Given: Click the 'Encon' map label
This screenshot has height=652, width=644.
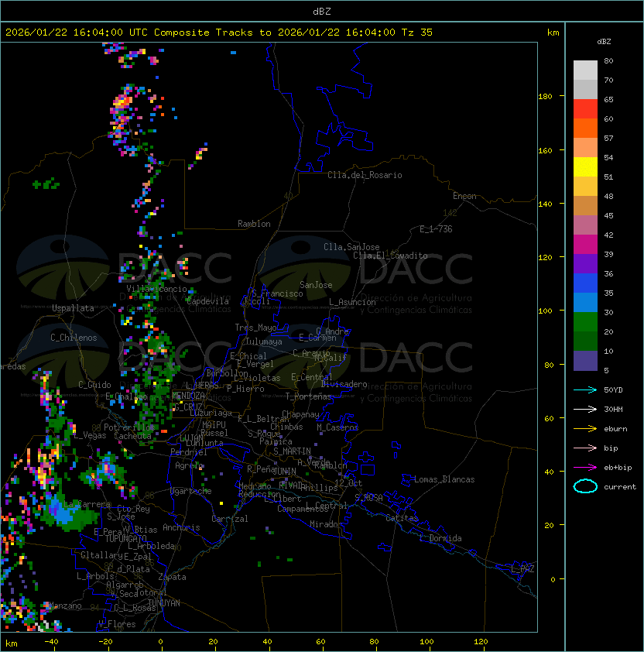Looking at the screenshot, I should pyautogui.click(x=464, y=196).
